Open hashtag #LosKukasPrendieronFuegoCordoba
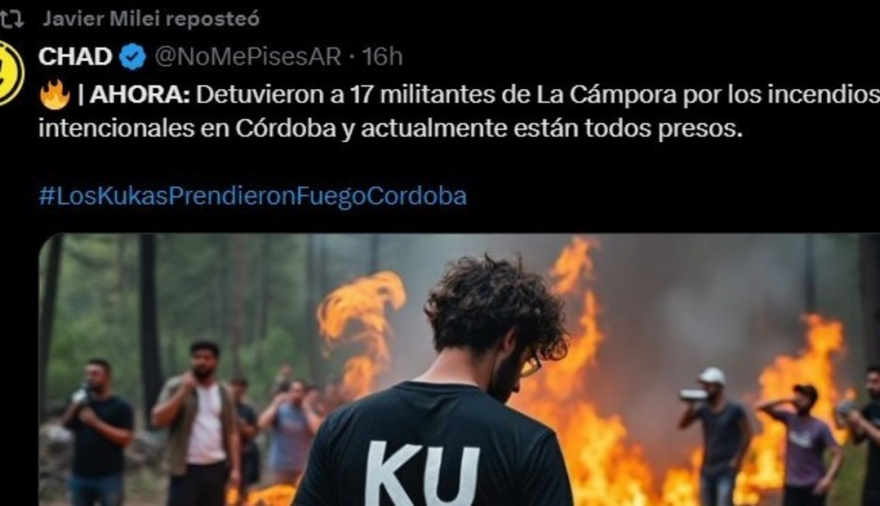 253,196
